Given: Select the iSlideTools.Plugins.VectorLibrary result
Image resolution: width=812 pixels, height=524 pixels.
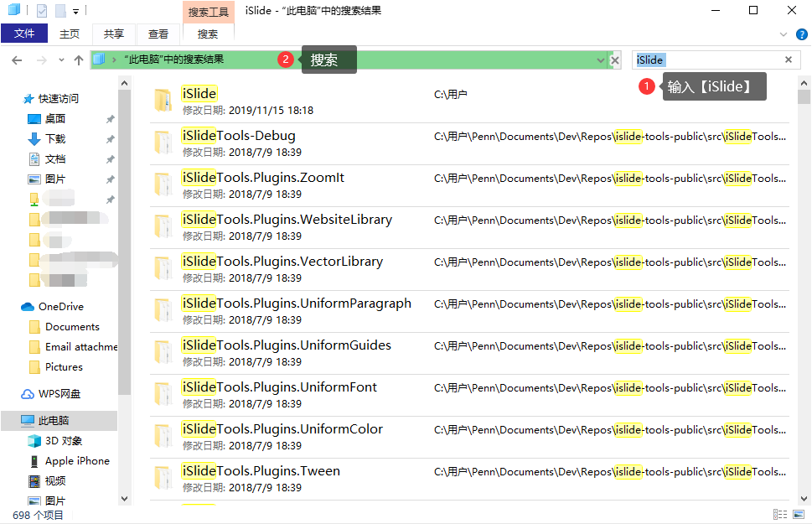Looking at the screenshot, I should [469, 269].
